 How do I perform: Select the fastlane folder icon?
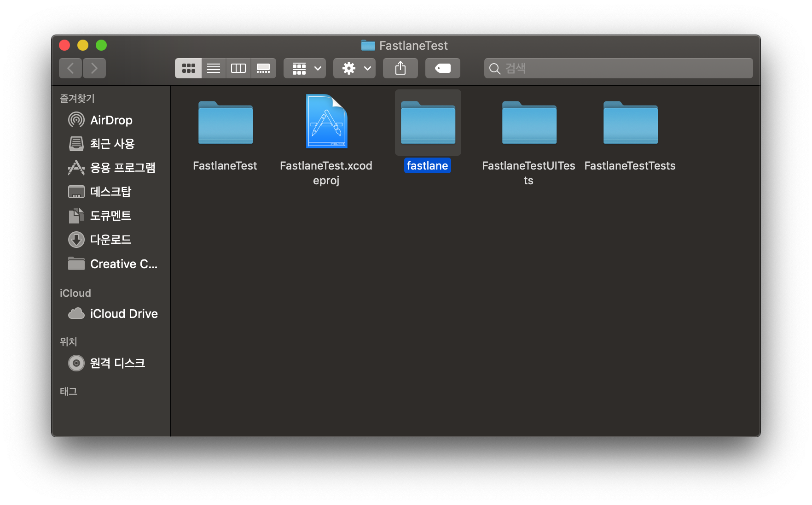tap(428, 123)
